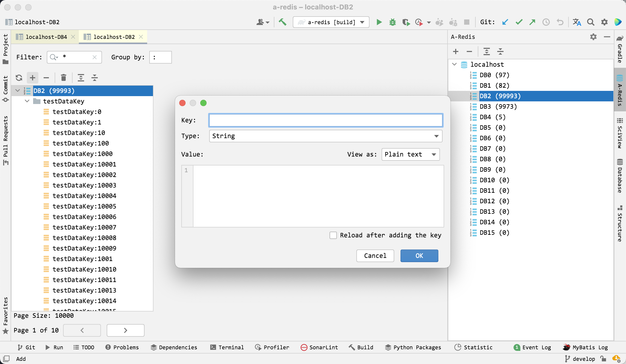
Task: Expand all in A-Redis panel toolbar
Action: point(486,51)
